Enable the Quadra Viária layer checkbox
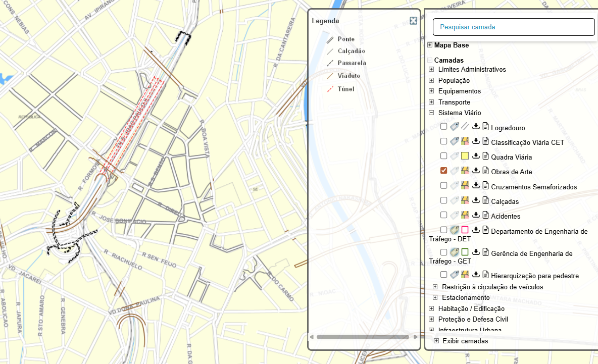 pos(444,156)
